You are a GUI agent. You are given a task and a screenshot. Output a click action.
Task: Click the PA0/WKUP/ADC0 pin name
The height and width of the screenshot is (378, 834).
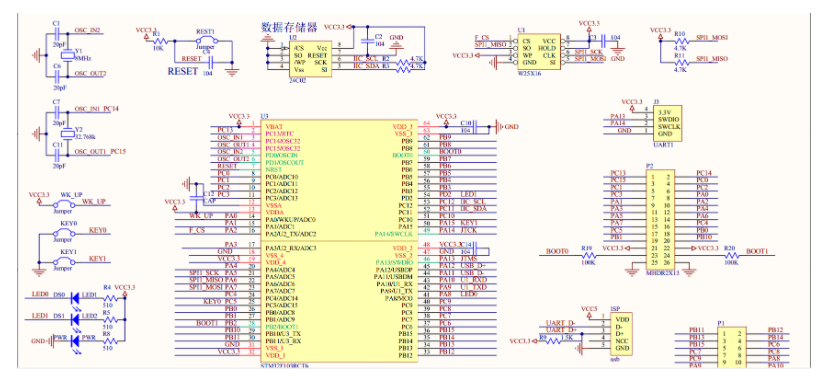pyautogui.click(x=290, y=219)
